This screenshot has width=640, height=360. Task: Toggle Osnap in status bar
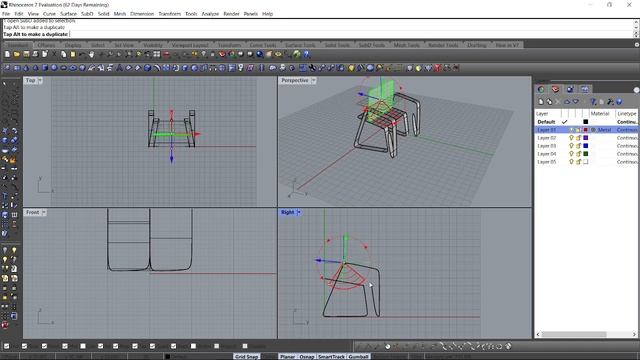pos(307,357)
